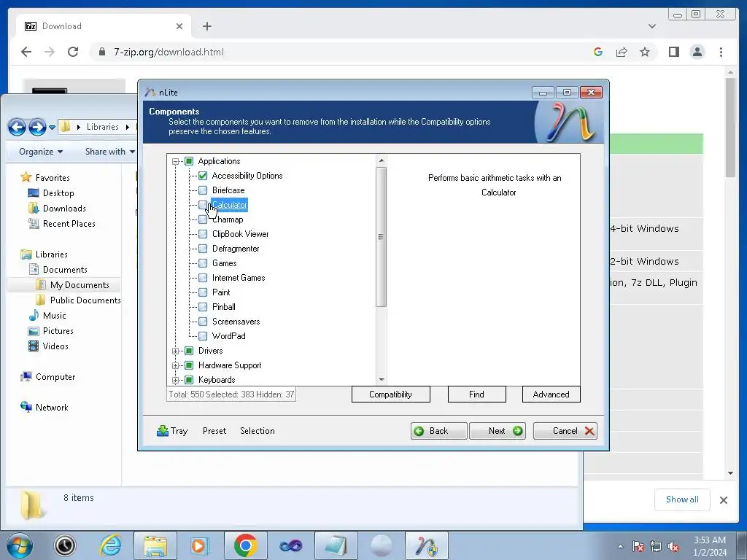The image size is (747, 560).
Task: Click Show all in the downloads bar
Action: coord(682,499)
